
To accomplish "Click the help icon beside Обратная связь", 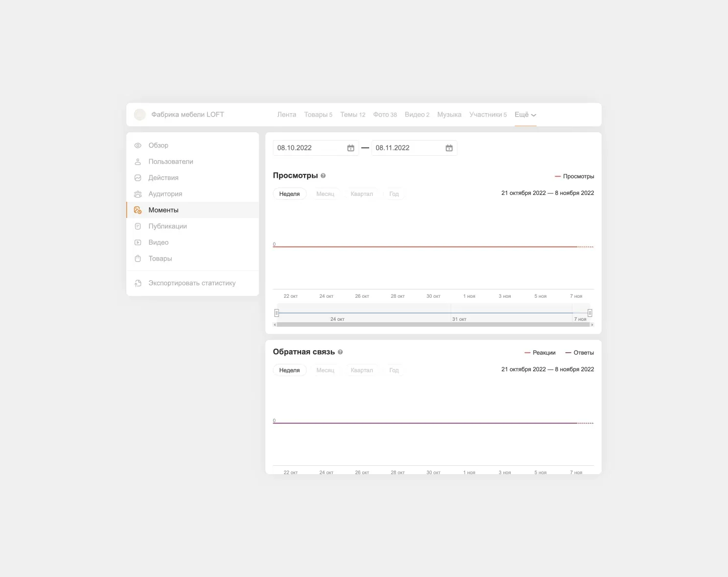I will coord(340,352).
